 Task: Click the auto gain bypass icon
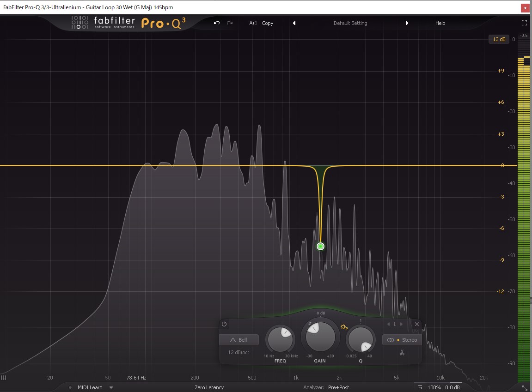click(420, 387)
